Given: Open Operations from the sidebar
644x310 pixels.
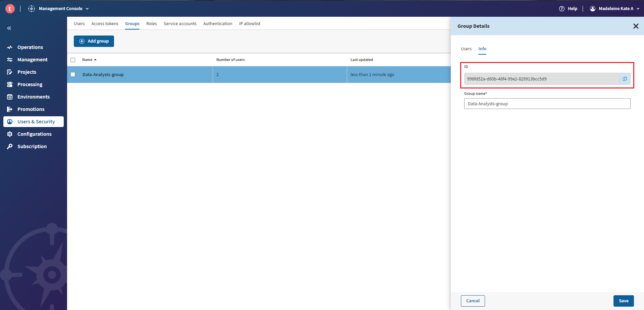Looking at the screenshot, I should click(30, 47).
